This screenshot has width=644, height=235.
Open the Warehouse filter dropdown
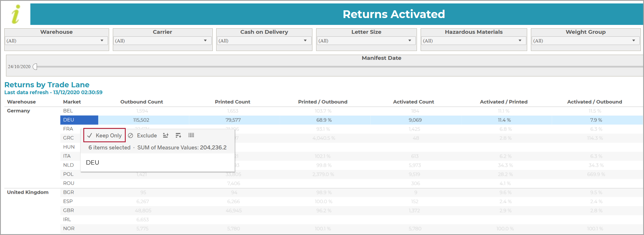coord(56,41)
